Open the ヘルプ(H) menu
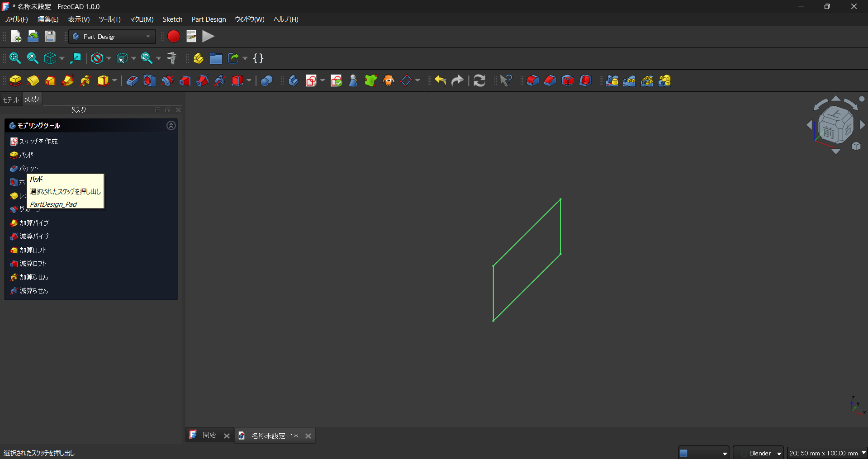The image size is (868, 459). 286,19
